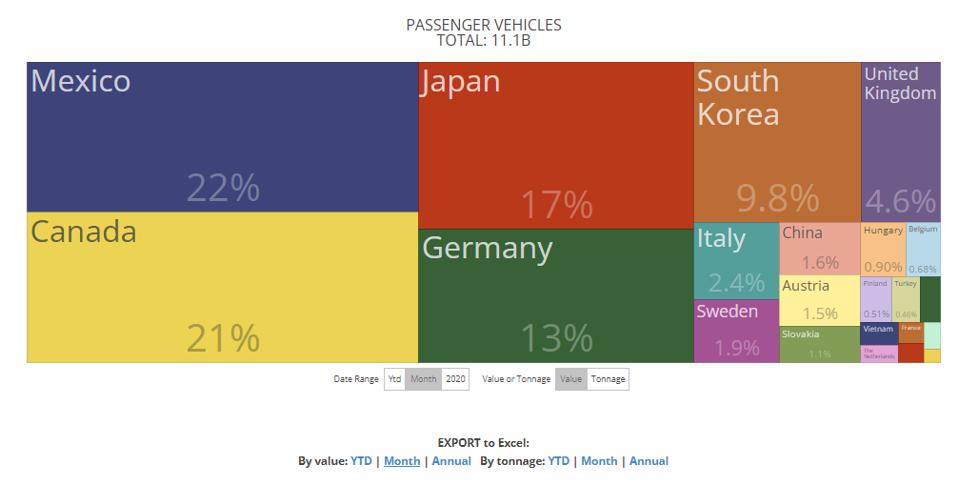
Task: Download by tonnage YTD export
Action: click(x=559, y=461)
